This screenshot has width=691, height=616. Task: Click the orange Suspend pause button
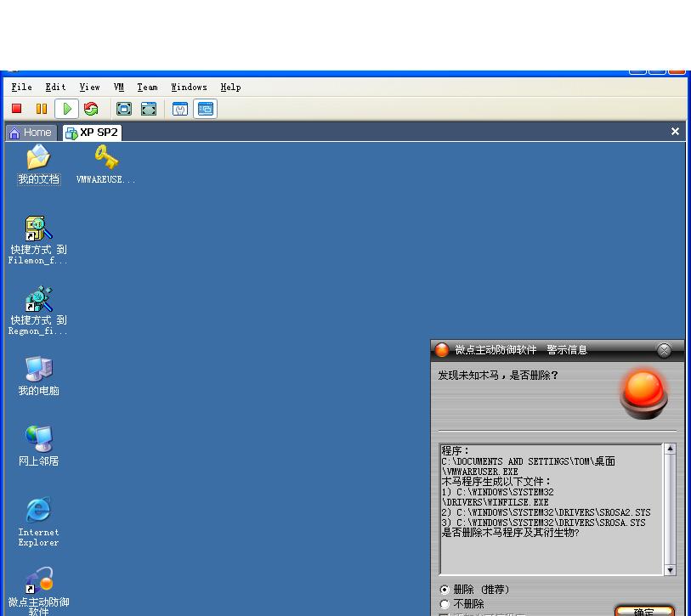pos(42,109)
